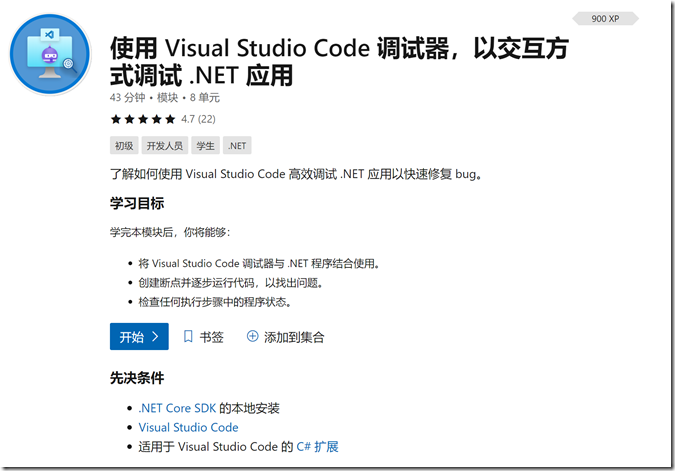
Task: Click the 学完本模块后，你将能够 text
Action: click(170, 232)
